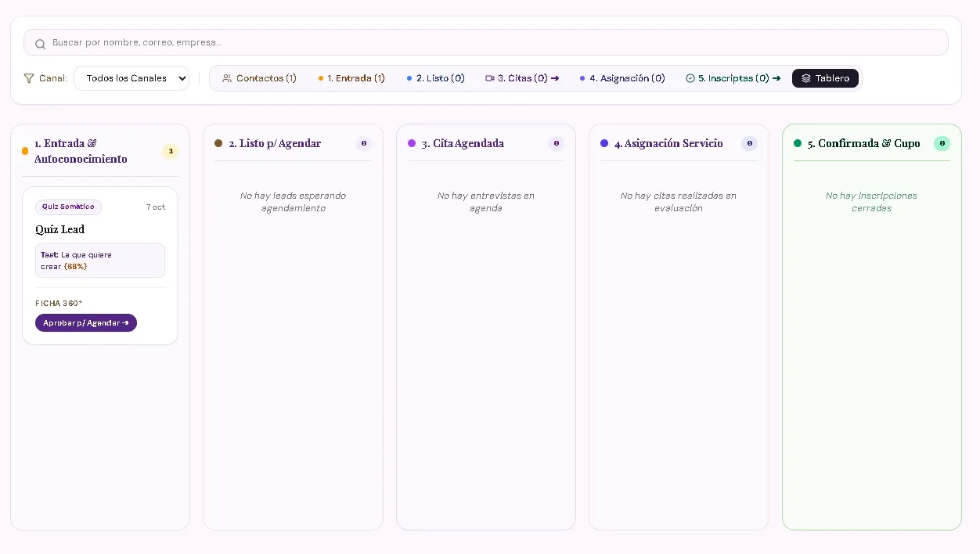The height and width of the screenshot is (554, 980).
Task: Go to the 3. Citas (0) tab
Action: pos(522,78)
